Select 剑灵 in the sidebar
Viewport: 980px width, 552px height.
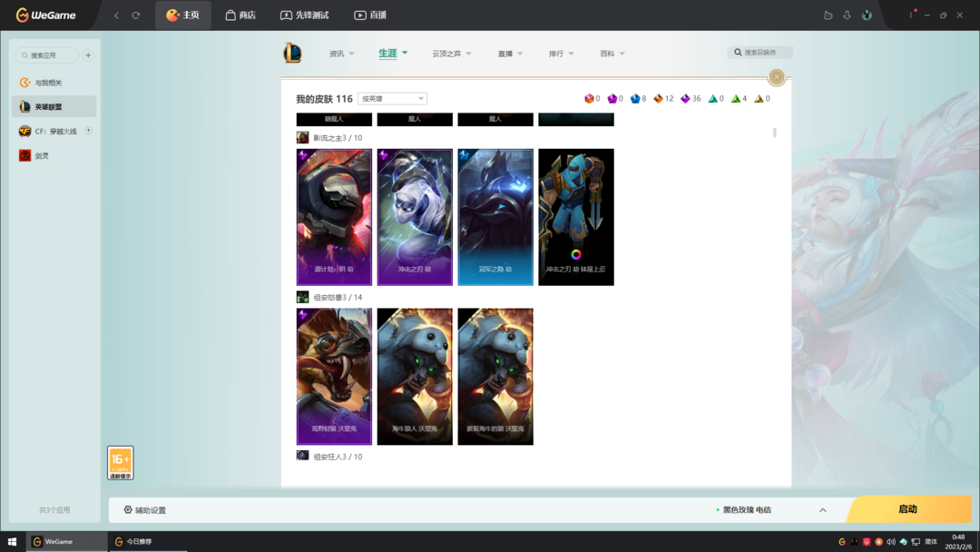(54, 155)
